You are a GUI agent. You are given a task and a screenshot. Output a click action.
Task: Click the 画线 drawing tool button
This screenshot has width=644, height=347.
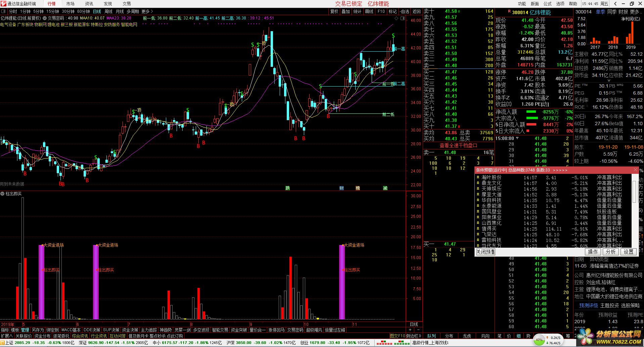pyautogui.click(x=369, y=11)
